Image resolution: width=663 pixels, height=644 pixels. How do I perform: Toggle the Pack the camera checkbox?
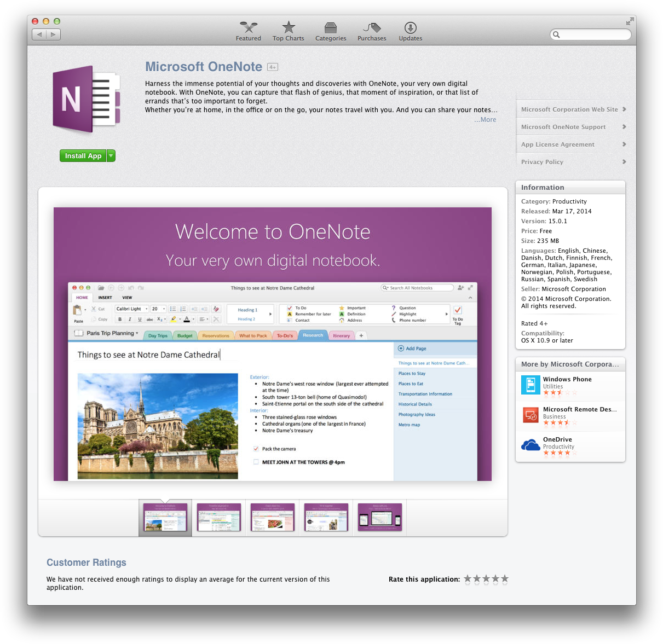tap(256, 449)
